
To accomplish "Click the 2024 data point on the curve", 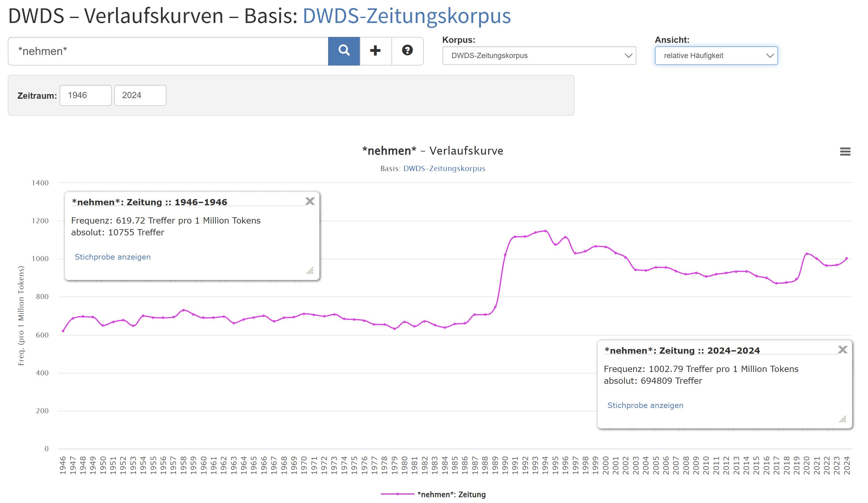I will point(846,258).
